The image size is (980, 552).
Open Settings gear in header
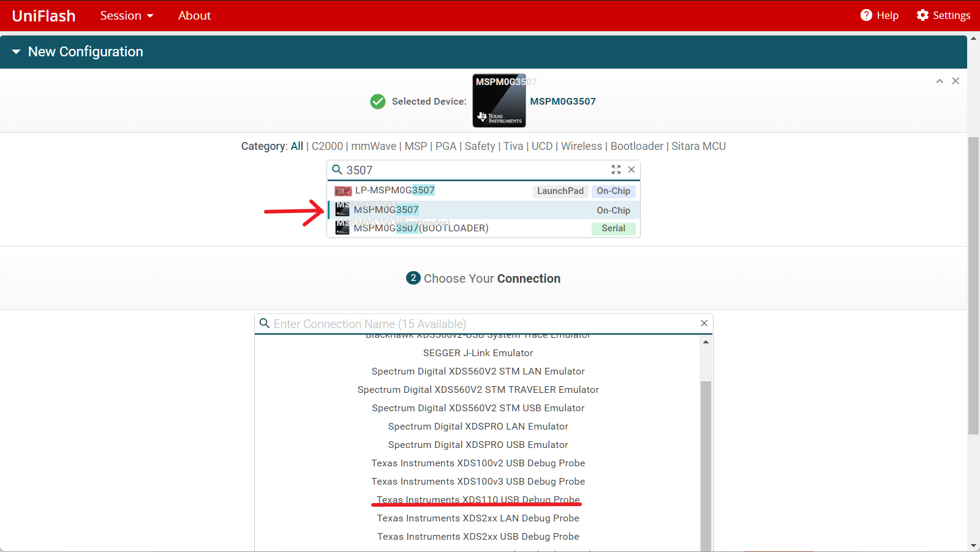click(922, 15)
